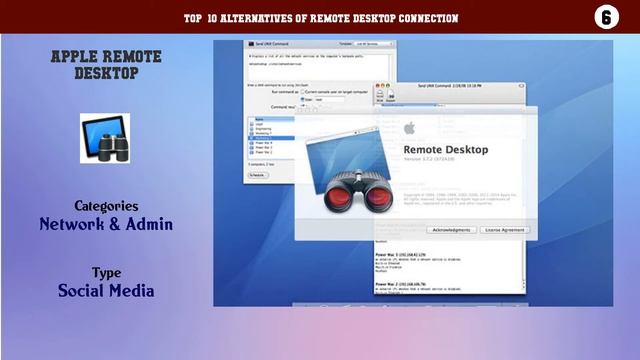
Task: Click the large binoculars icon in About window
Action: [x=358, y=192]
